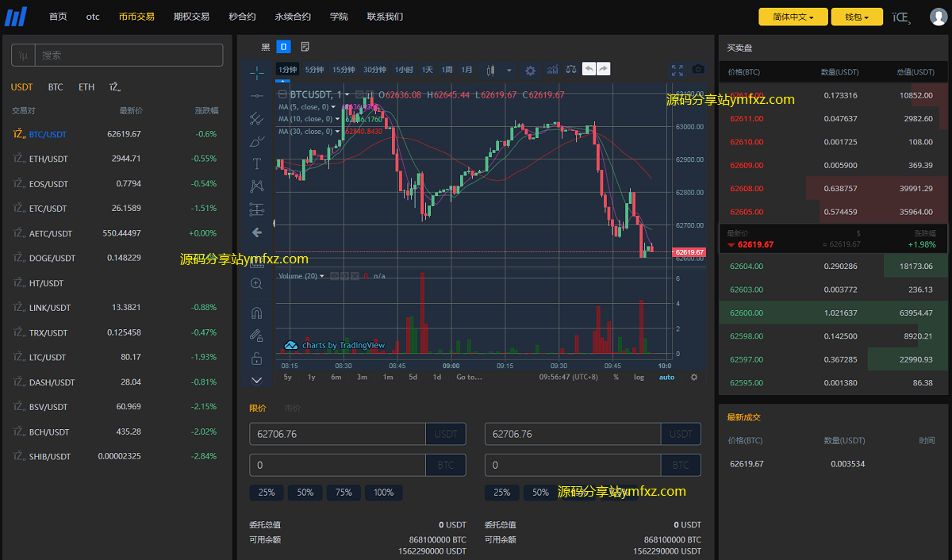Viewport: 952px width, 560px height.
Task: Open the indicators panel icon
Action: coord(552,70)
